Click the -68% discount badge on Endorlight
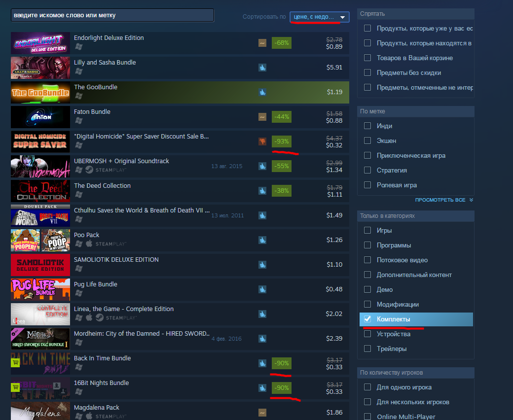 tap(281, 43)
